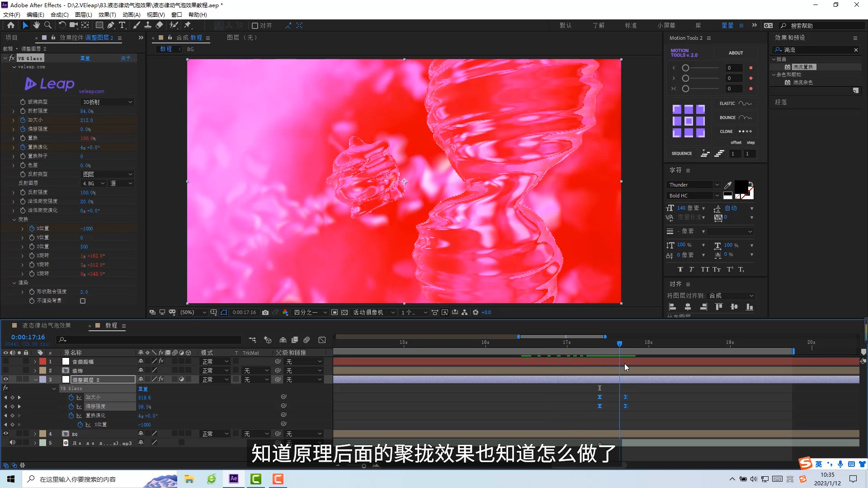This screenshot has height=488, width=868.
Task: Click the Elastic easing wave icon
Action: (x=745, y=103)
